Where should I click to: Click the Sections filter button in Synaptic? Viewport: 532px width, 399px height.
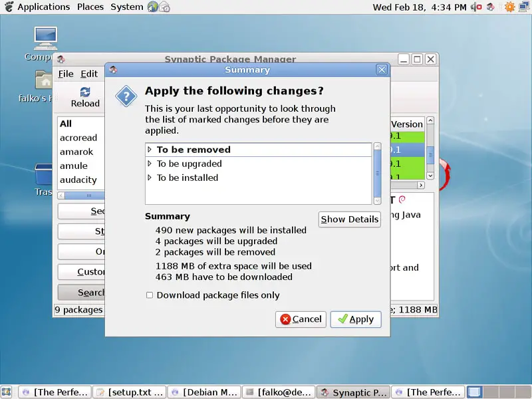tap(81, 211)
